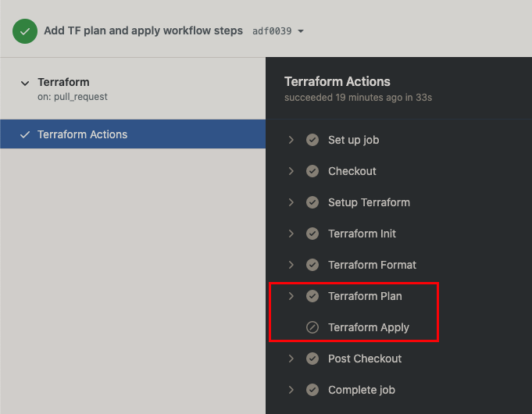Click the Checkout step success checkmark icon
This screenshot has width=532, height=414.
coord(312,171)
